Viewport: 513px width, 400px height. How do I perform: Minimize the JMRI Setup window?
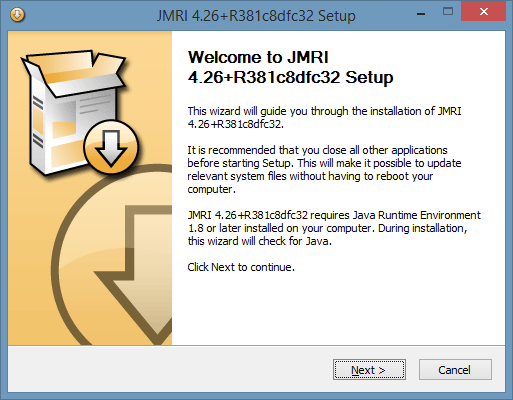[x=421, y=14]
